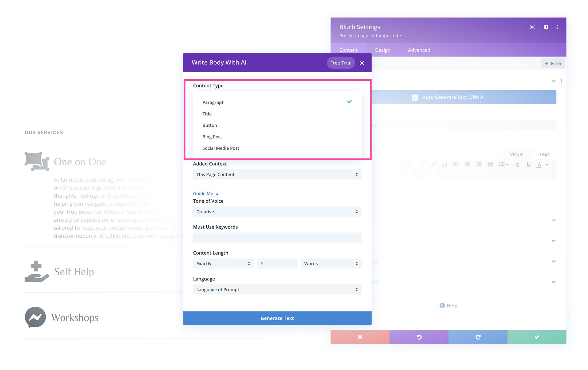Screen dimensions: 588x370
Task: Click the text color picker icon
Action: click(539, 165)
